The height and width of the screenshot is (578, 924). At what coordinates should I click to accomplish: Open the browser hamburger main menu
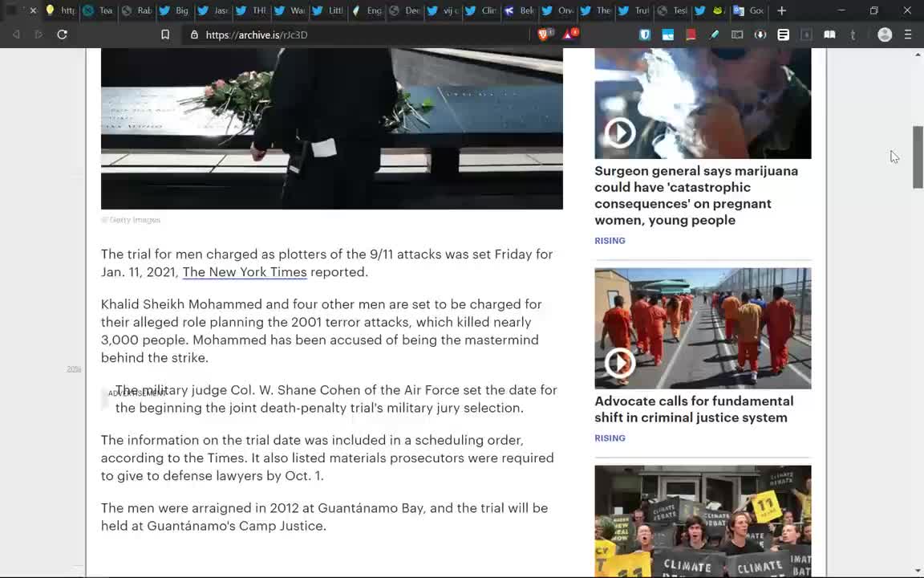coord(908,35)
